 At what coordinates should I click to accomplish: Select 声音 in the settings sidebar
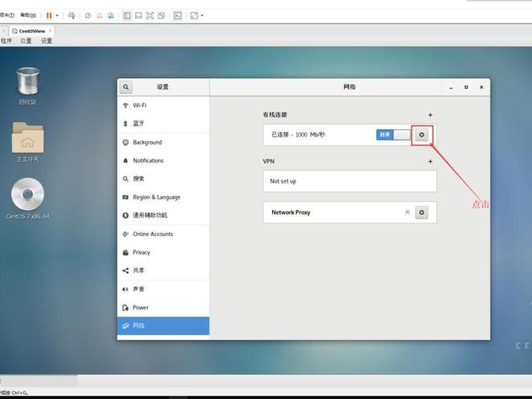coord(163,289)
